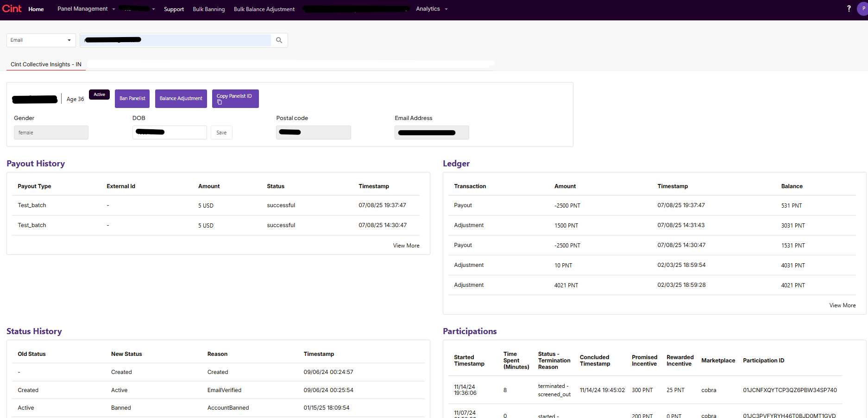
Task: Expand the Analytics menu
Action: click(x=432, y=9)
